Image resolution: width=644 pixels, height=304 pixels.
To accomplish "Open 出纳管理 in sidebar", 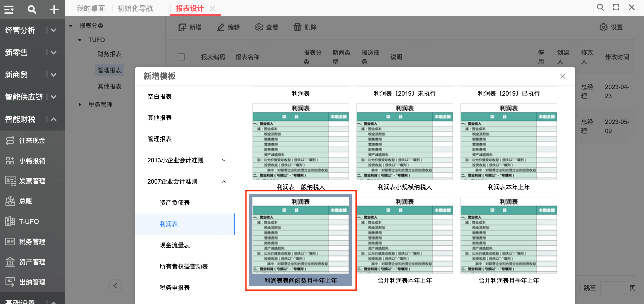I will point(32,282).
